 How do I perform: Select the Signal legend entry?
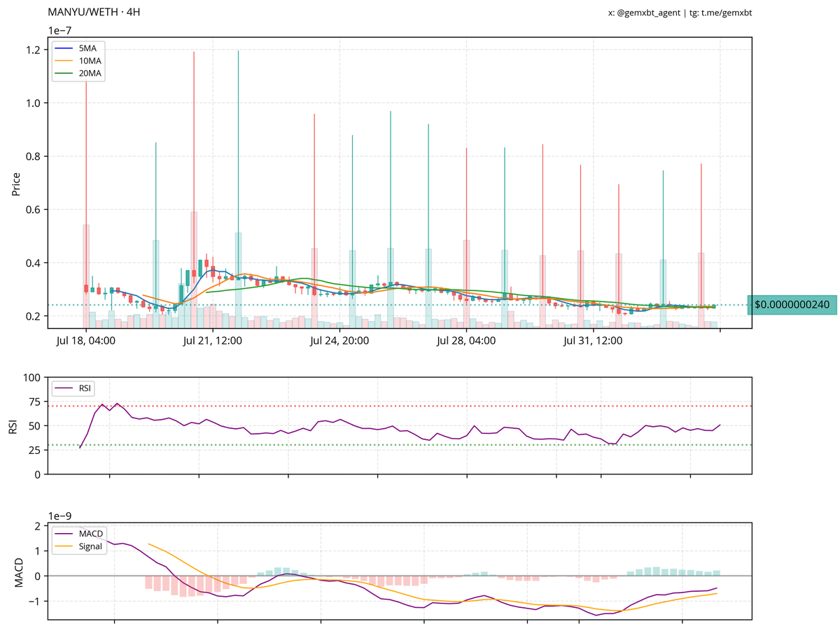click(x=80, y=546)
